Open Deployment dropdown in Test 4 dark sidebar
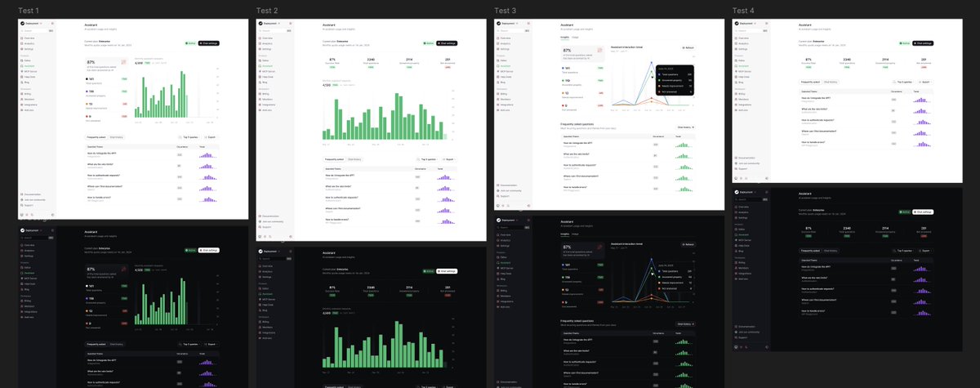 pyautogui.click(x=745, y=192)
